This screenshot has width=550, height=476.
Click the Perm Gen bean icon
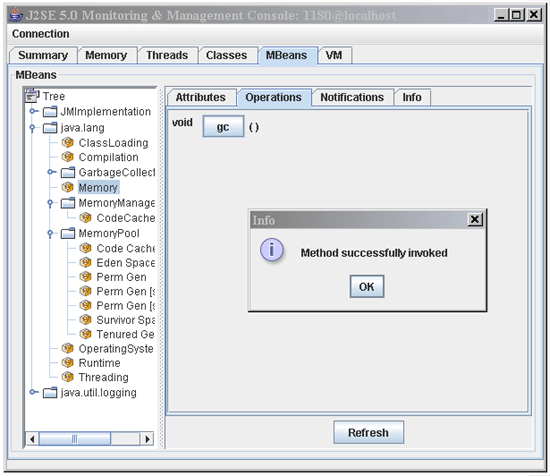point(85,277)
